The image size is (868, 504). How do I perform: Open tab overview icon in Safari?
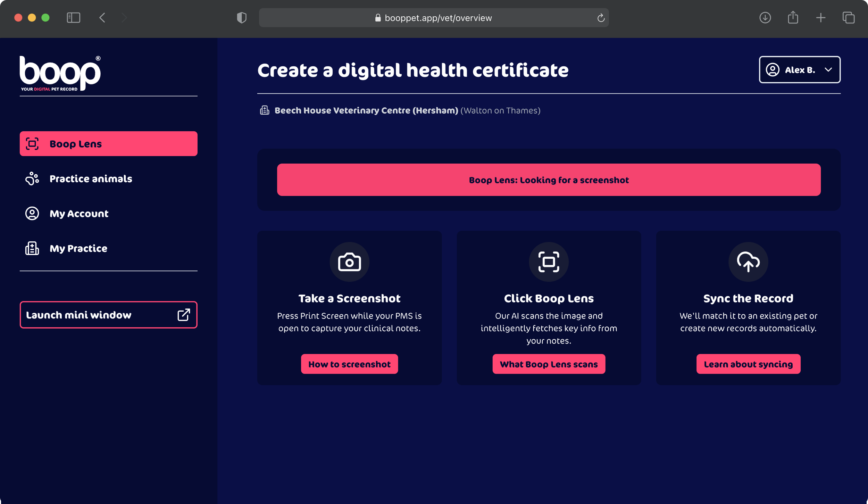coord(848,18)
